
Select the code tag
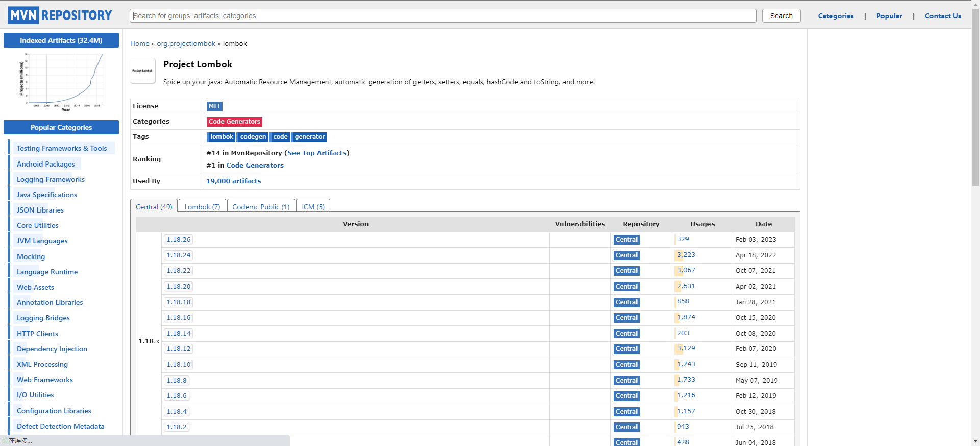point(280,137)
